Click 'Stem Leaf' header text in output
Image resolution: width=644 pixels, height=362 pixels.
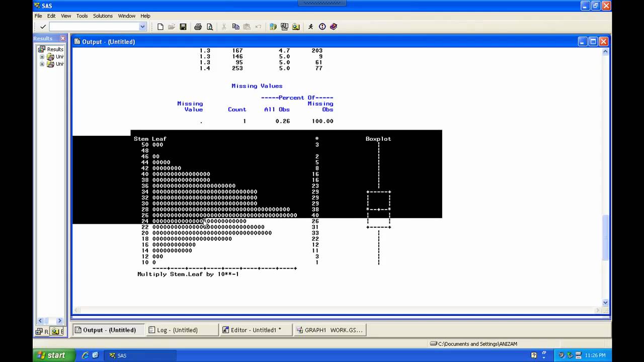(x=150, y=139)
